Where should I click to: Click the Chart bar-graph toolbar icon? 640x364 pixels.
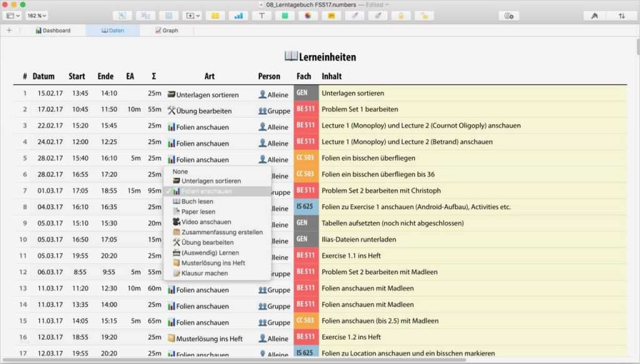(x=238, y=16)
